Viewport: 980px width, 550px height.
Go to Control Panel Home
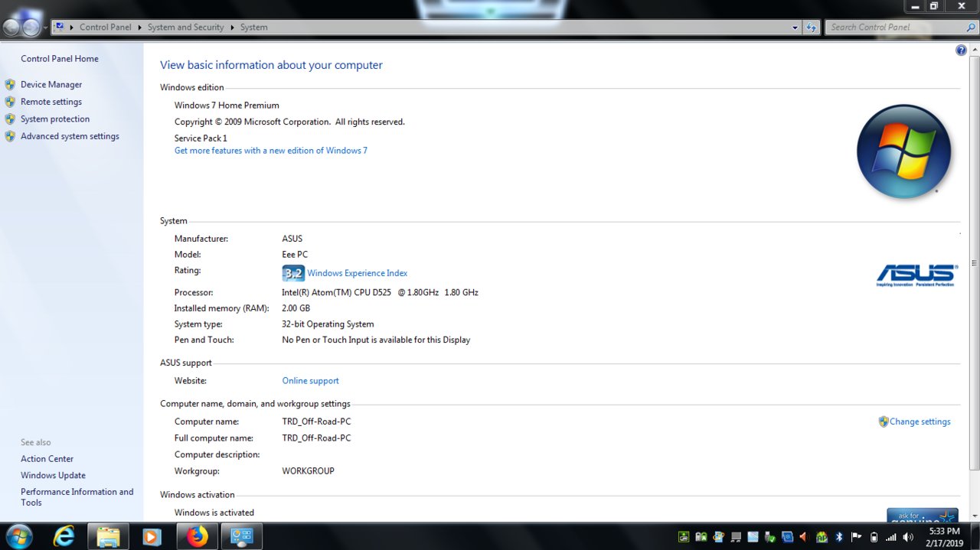click(x=60, y=59)
